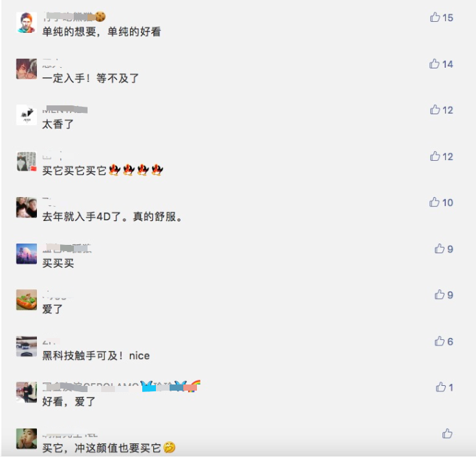Open the avatar beside "买它买它买它"
This screenshot has width=476, height=457.
tap(27, 161)
